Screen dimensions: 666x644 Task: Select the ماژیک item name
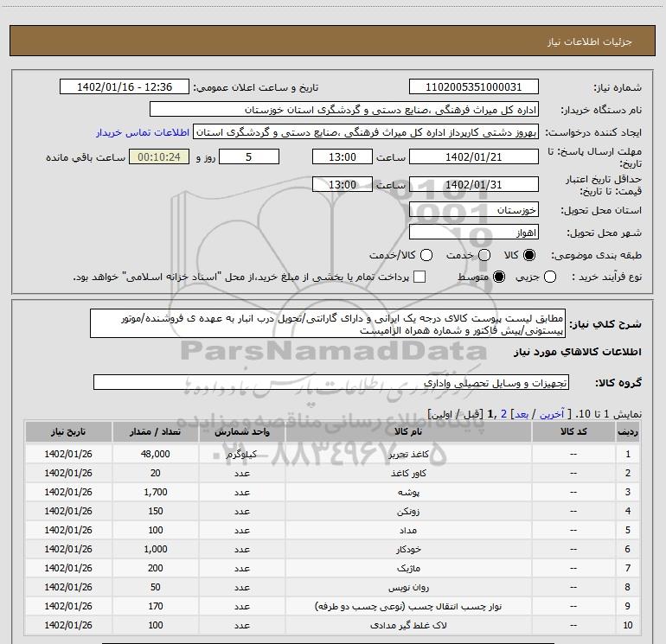click(x=408, y=568)
